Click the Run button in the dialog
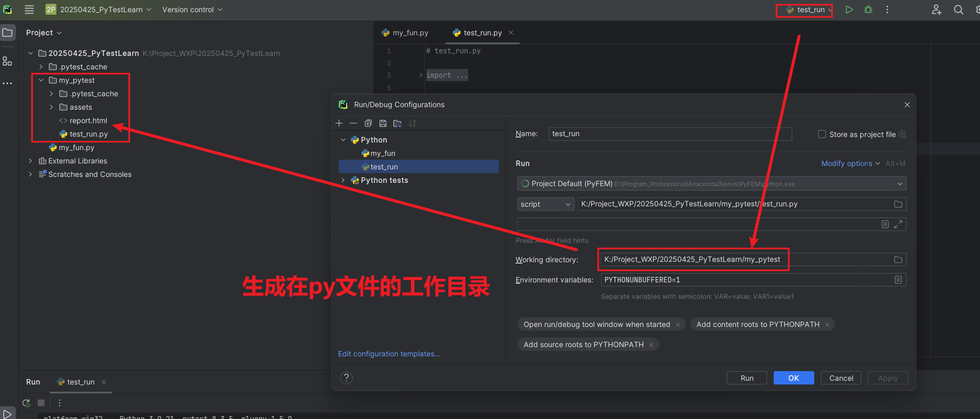The height and width of the screenshot is (419, 980). point(747,378)
